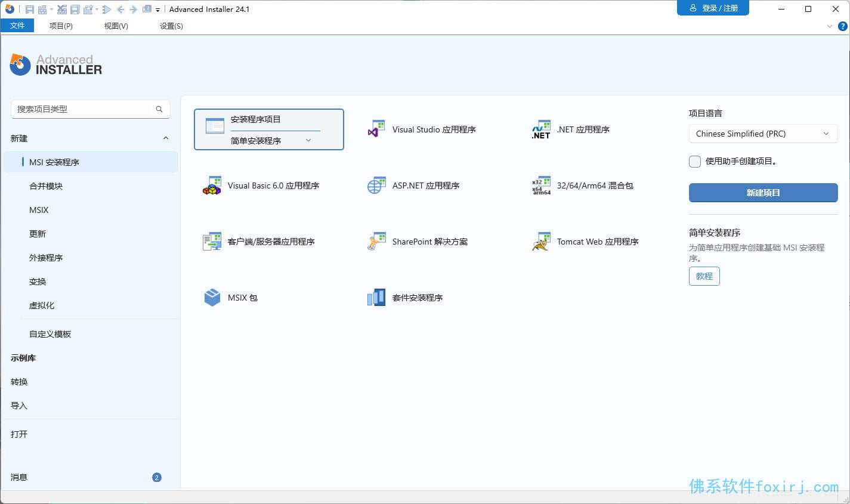Collapse the ribbon using the chevron near help

pos(830,26)
